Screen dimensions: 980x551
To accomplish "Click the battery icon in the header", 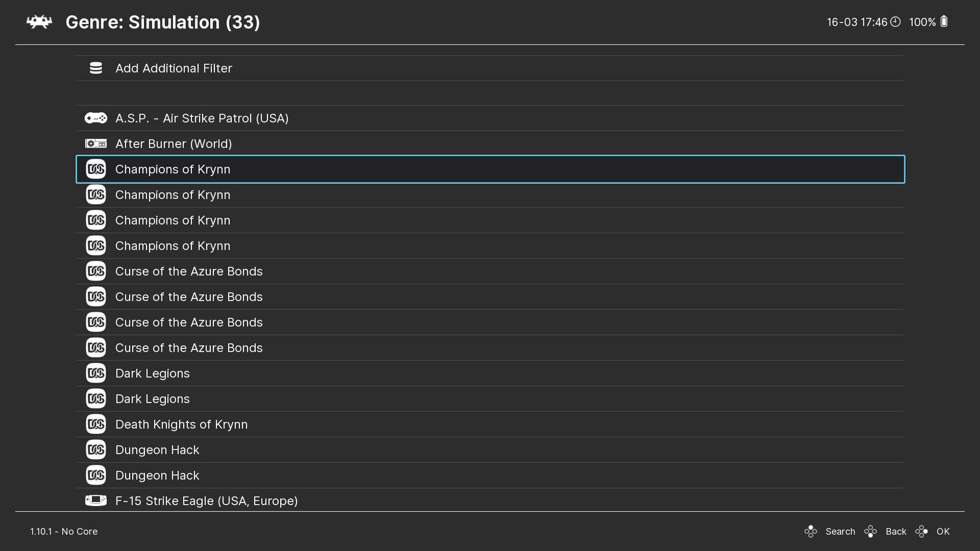I will click(944, 21).
